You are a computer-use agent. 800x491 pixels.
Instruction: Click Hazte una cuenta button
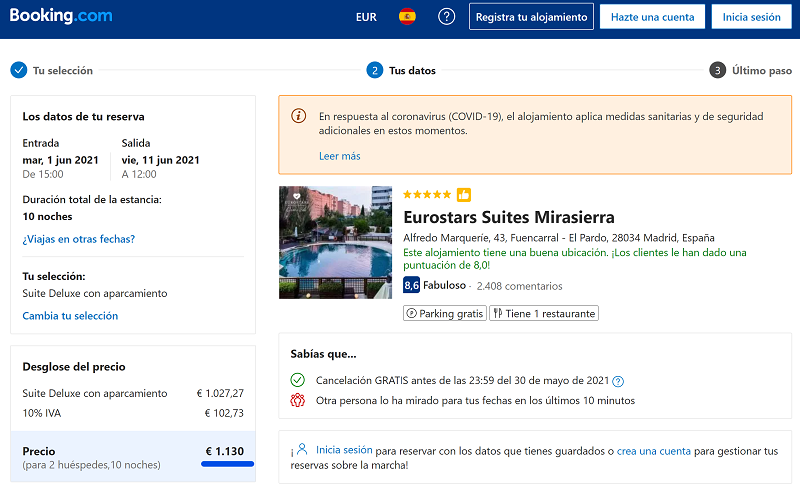pos(653,17)
